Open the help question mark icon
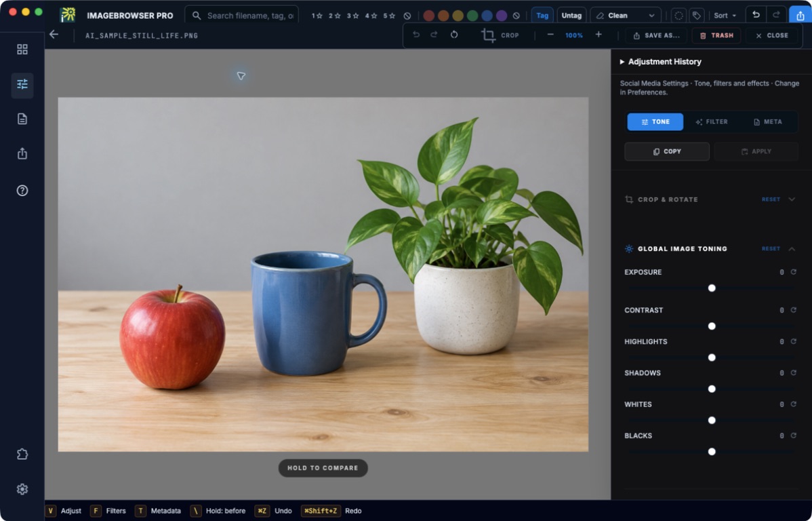This screenshot has height=521, width=812. coord(22,190)
